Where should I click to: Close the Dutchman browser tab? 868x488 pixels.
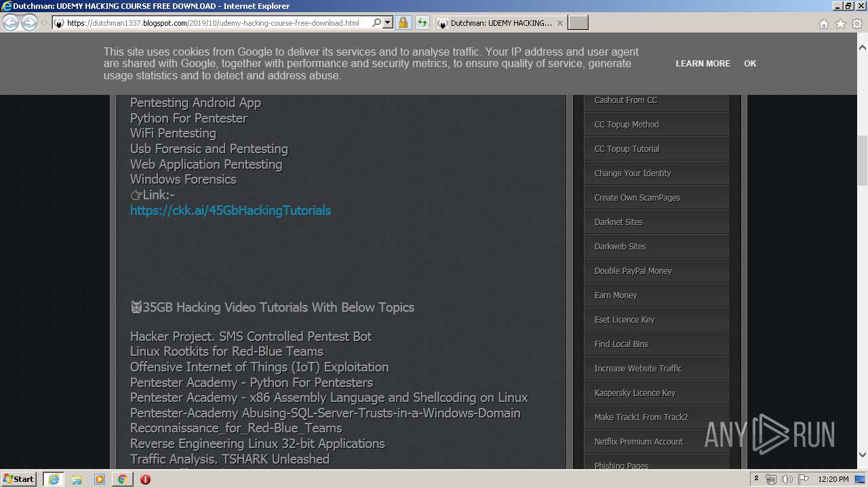point(560,23)
